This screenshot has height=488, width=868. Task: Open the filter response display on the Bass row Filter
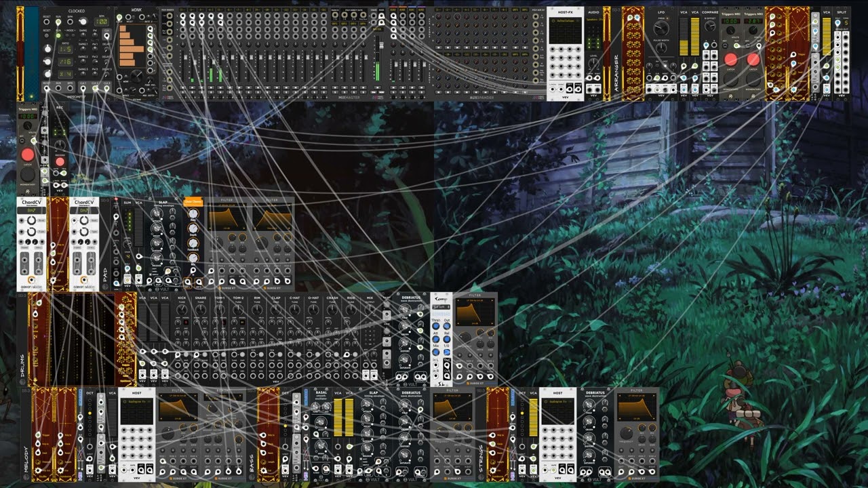(x=452, y=407)
